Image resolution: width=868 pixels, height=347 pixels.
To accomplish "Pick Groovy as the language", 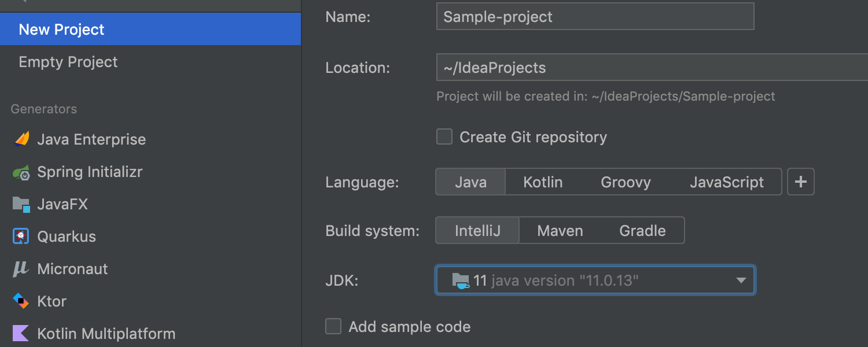I will 626,182.
